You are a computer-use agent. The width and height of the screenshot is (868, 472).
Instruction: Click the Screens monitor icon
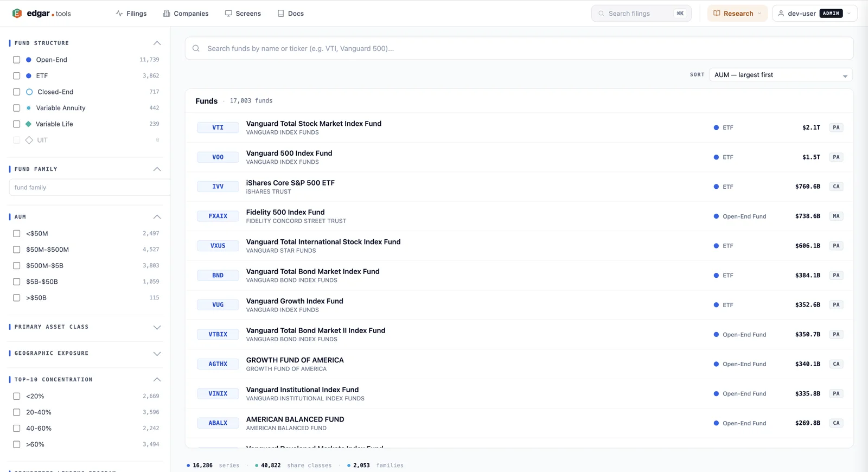pos(228,14)
